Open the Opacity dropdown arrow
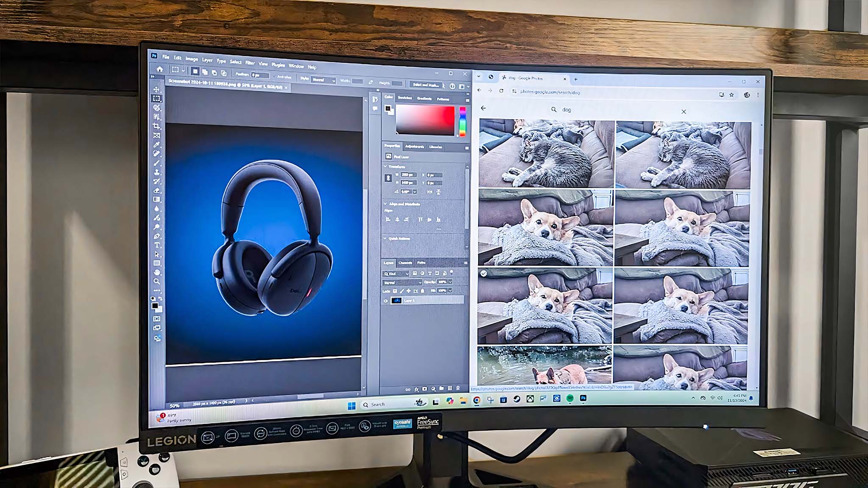The image size is (868, 488). 450,282
